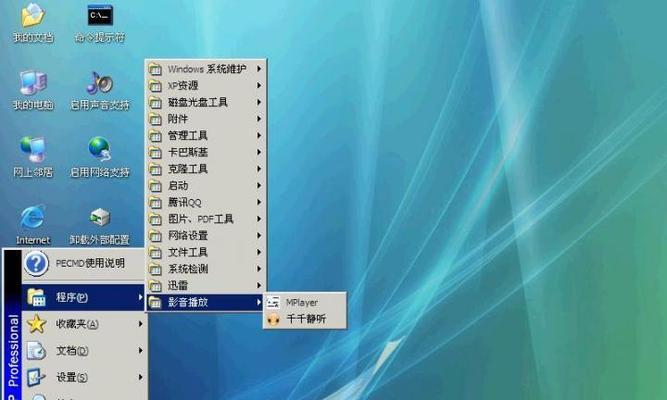Click folder icon beside Windows 系统维护
This screenshot has height=400, width=667.
tap(155, 69)
